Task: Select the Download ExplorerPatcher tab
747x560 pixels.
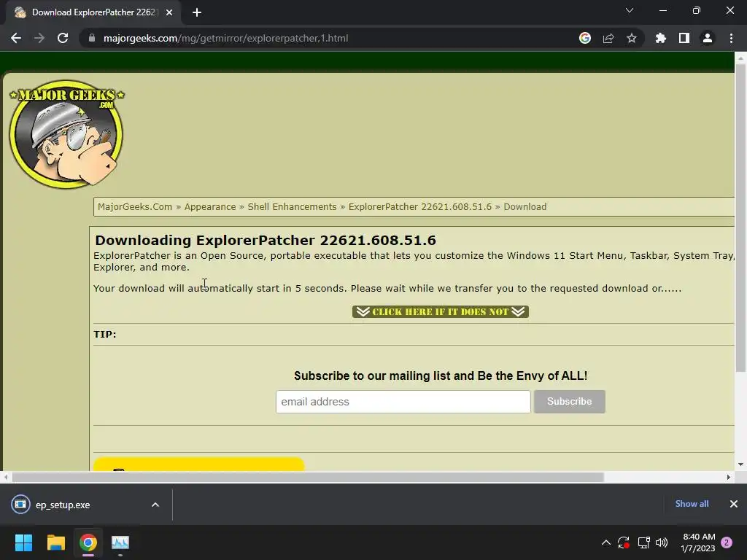Action: (x=93, y=12)
